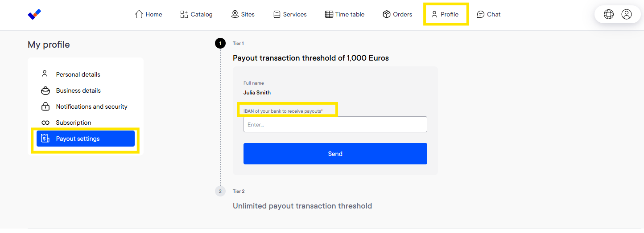Click the Chat bubble icon
Viewport: 644px width, 233px height.
coord(481,14)
